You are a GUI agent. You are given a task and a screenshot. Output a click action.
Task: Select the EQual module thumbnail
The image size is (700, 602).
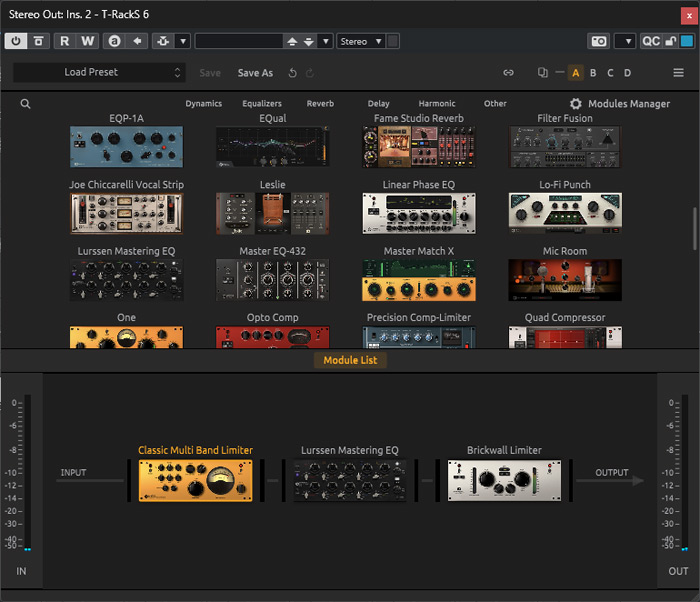[x=273, y=146]
